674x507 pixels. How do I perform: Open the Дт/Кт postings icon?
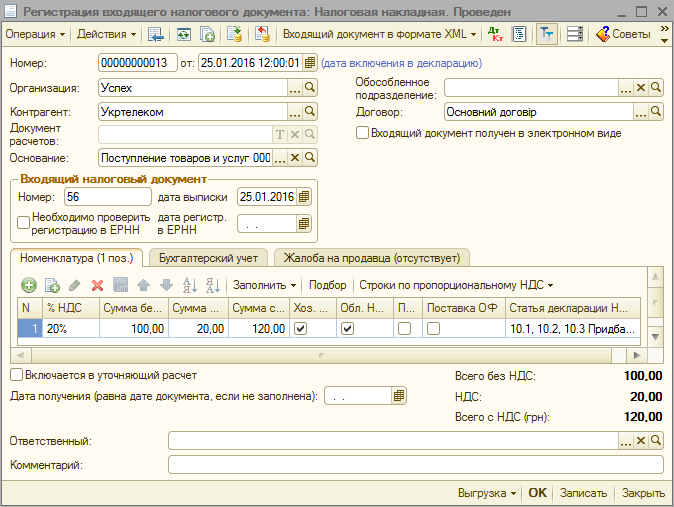point(495,34)
